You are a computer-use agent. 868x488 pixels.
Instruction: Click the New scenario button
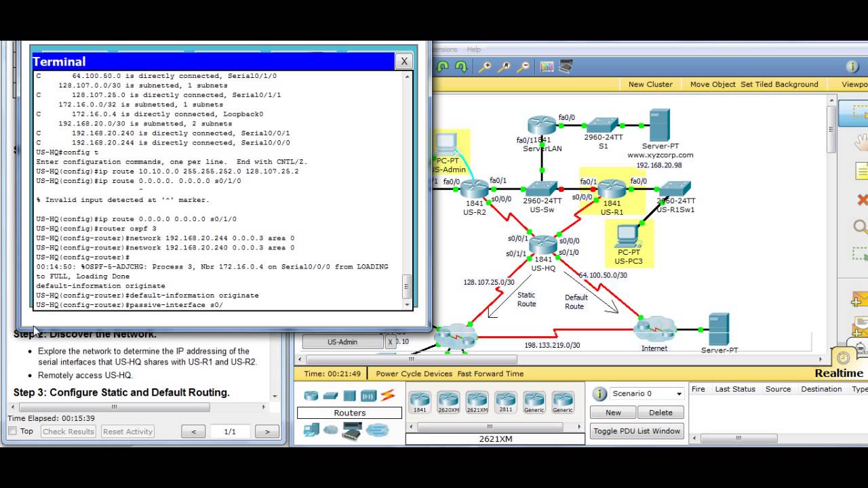pos(613,412)
